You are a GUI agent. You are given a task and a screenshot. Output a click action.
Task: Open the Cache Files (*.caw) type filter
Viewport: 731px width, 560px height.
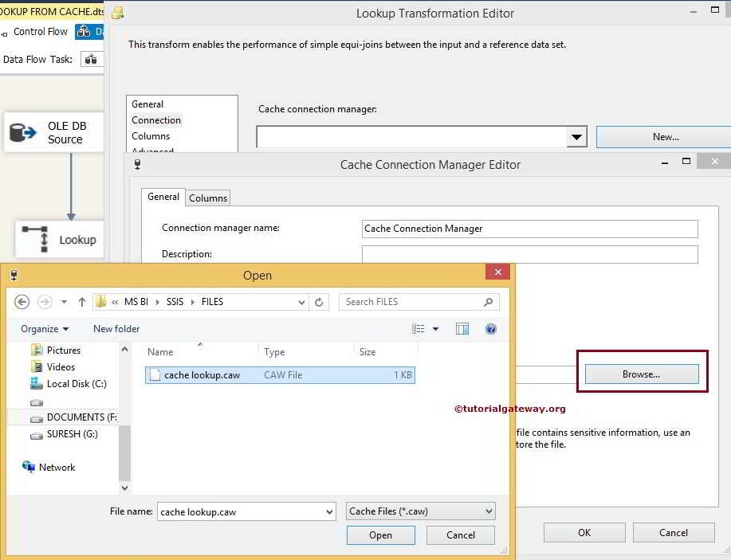[x=421, y=511]
